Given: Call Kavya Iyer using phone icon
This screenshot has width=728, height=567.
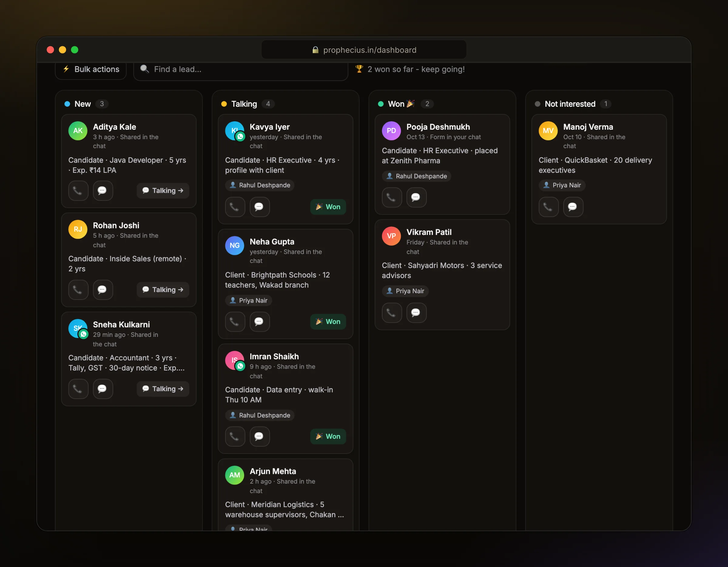Looking at the screenshot, I should click(235, 207).
